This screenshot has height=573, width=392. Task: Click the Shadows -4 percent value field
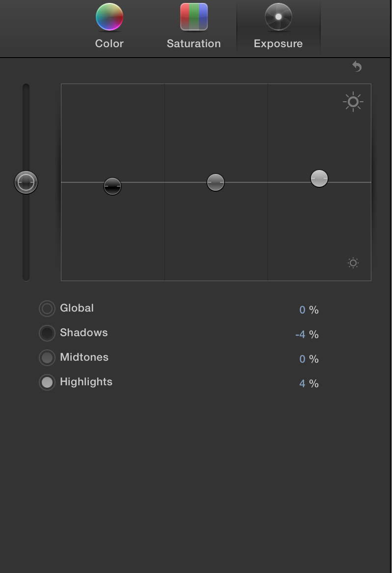(x=301, y=335)
